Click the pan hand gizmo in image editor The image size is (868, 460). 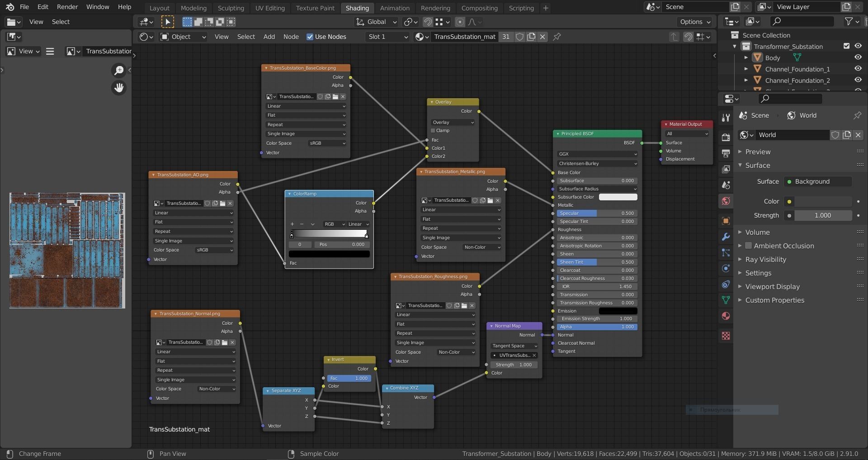(119, 87)
